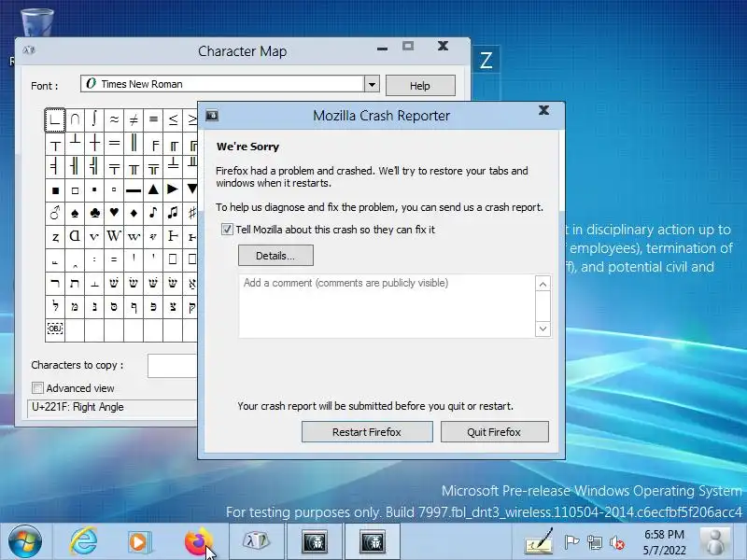This screenshot has height=560, width=747.
Task: Select the less-than-or-equal ≤ character
Action: point(173,119)
